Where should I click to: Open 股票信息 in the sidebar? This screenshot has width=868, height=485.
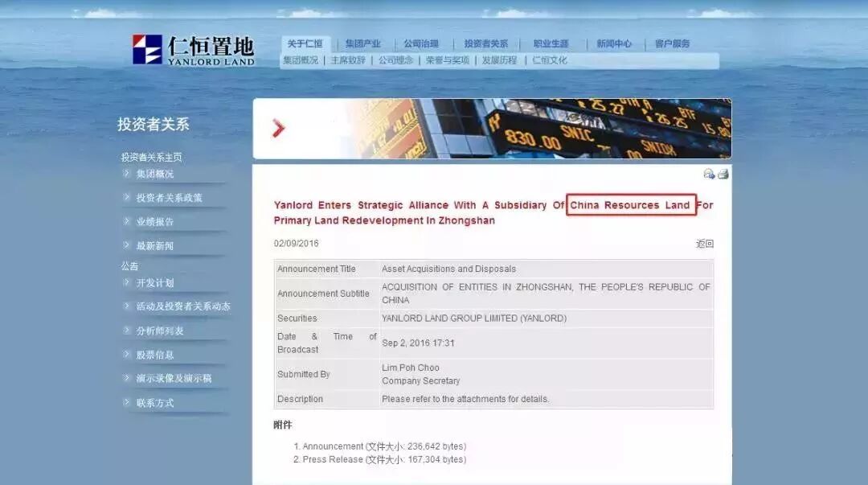coord(155,355)
